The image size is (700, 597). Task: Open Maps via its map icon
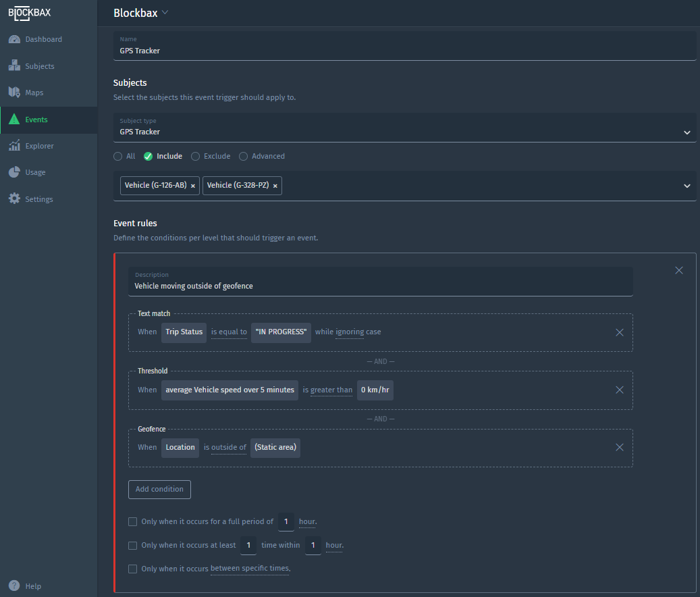14,93
